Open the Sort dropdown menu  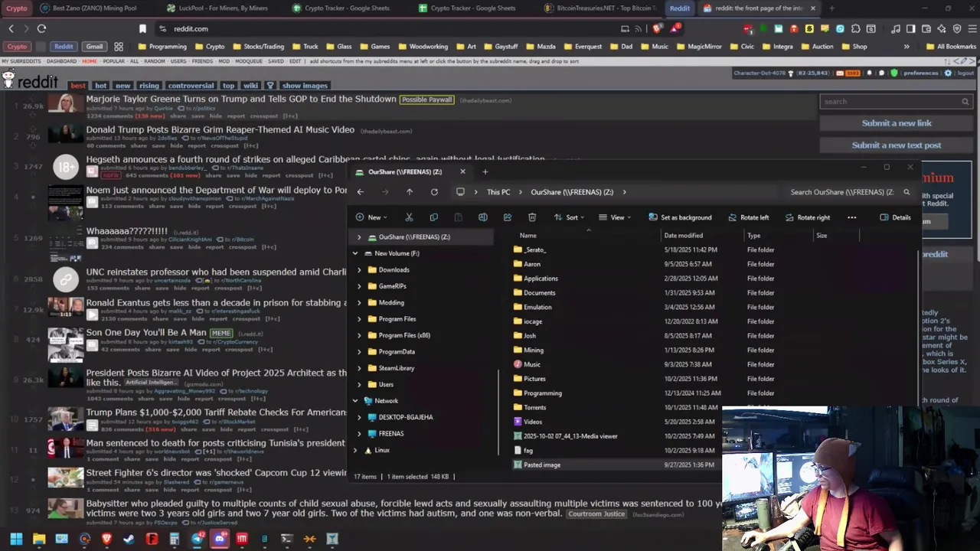pos(569,217)
